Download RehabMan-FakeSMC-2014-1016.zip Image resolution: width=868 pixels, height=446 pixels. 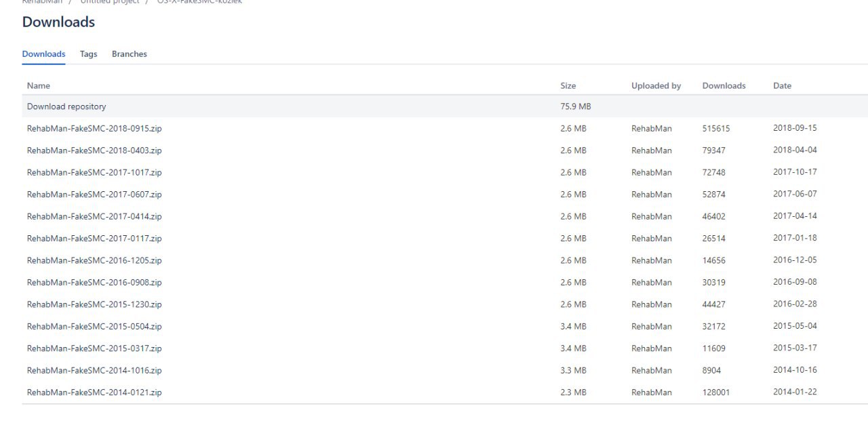click(94, 371)
